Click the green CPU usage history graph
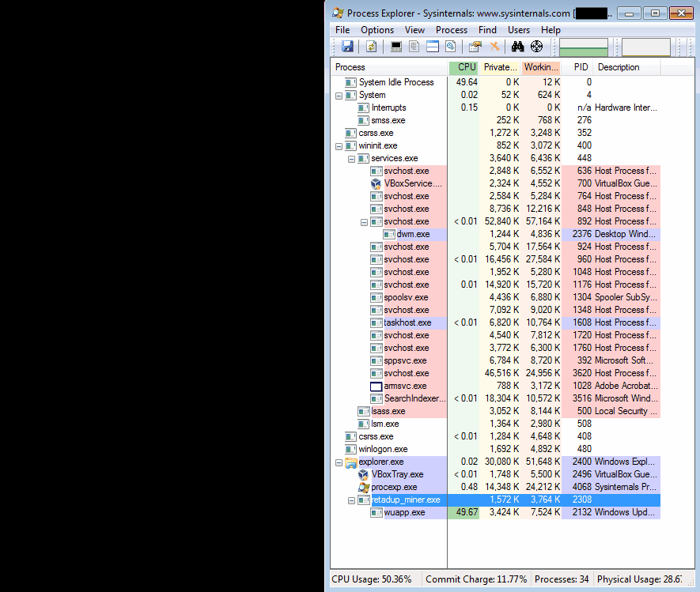Image resolution: width=700 pixels, height=592 pixels. click(x=584, y=47)
